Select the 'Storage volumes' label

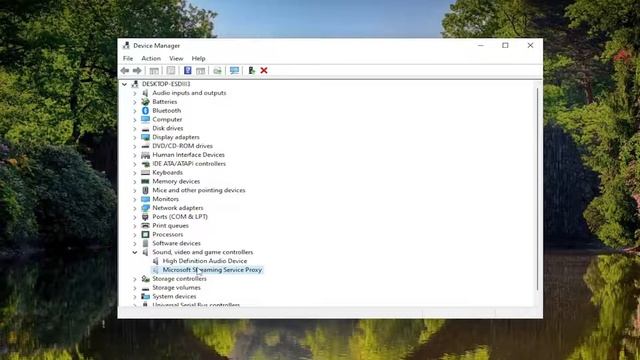[x=176, y=287]
